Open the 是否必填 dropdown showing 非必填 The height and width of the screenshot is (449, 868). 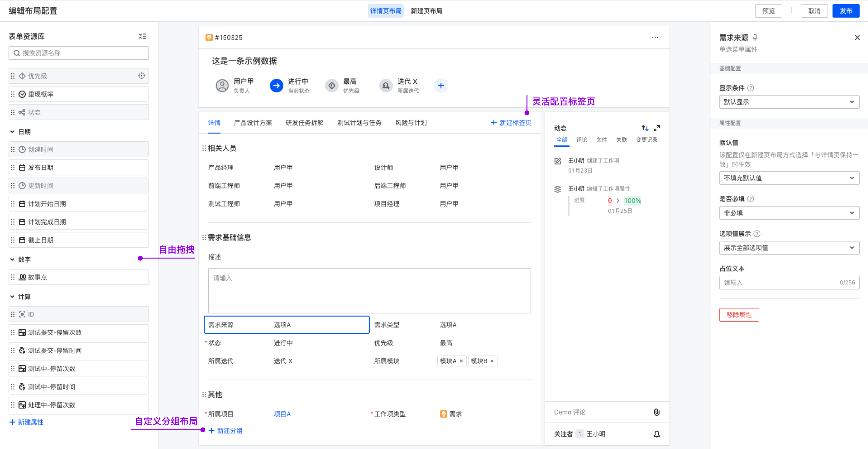[x=789, y=213]
